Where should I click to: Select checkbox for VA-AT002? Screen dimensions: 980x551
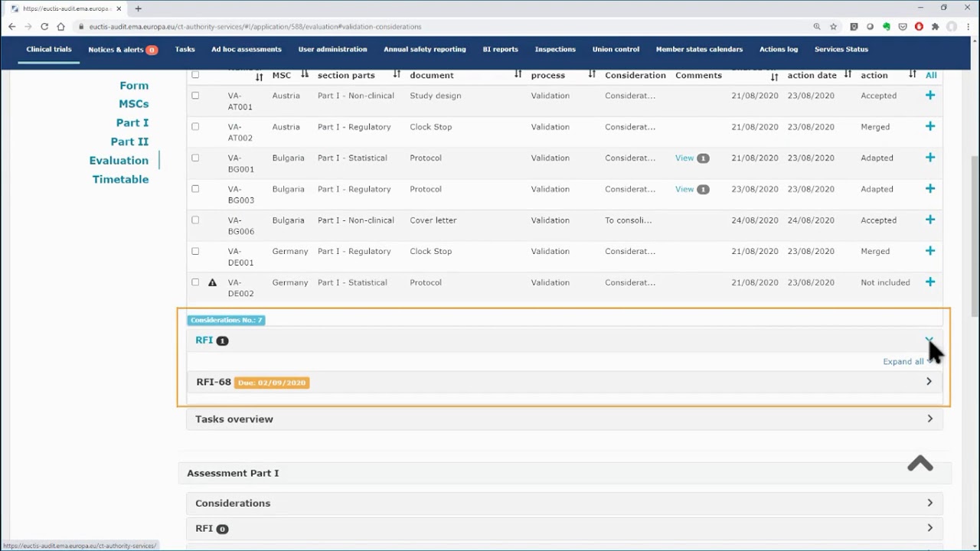[195, 127]
